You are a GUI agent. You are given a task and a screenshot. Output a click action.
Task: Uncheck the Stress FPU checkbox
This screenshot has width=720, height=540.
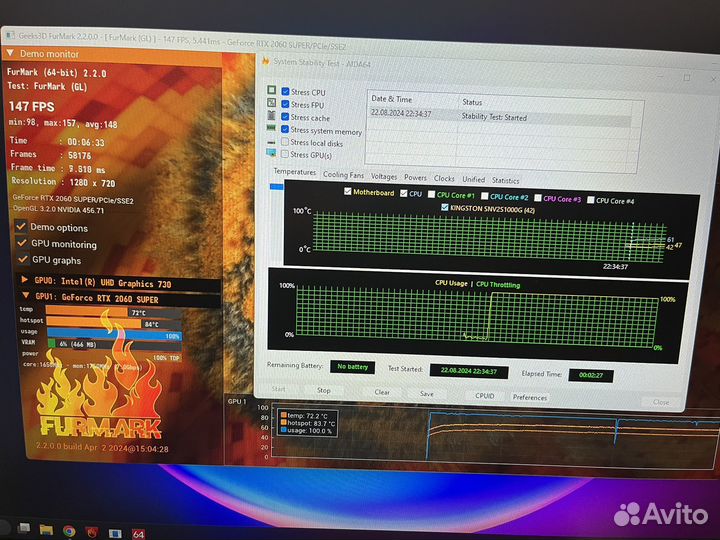tap(285, 104)
